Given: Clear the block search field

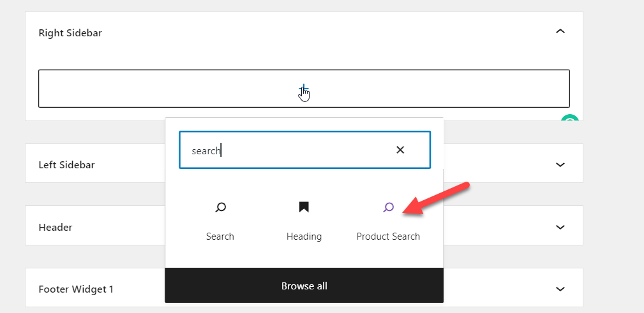Looking at the screenshot, I should tap(400, 150).
